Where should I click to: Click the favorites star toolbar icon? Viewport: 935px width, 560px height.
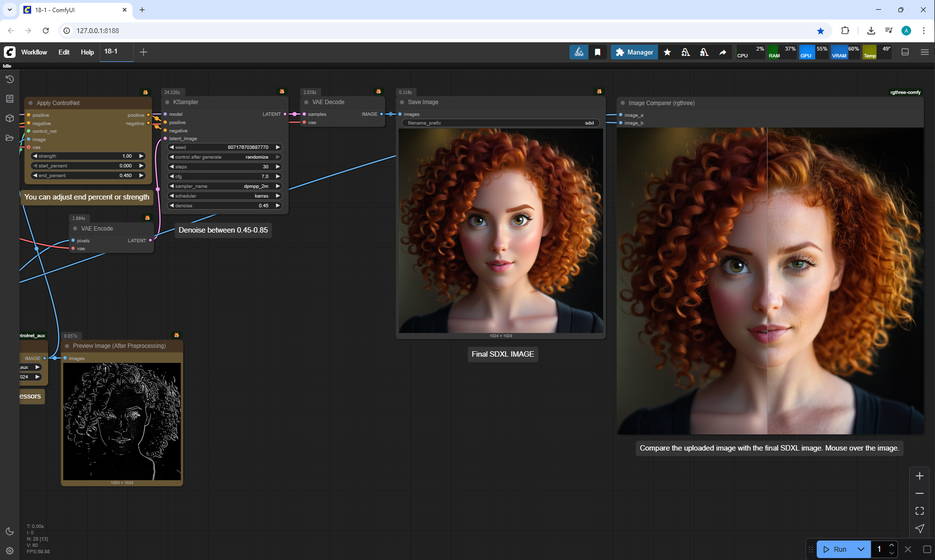pos(667,52)
